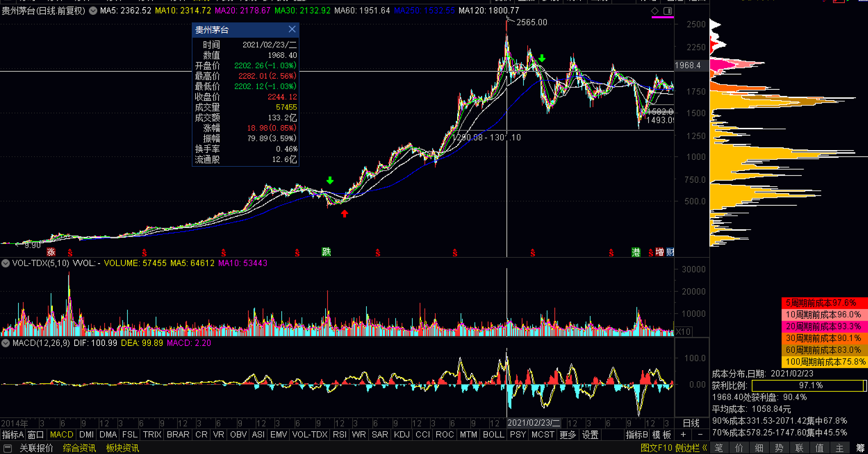Select the BRAR indicator tab
Screen dimensions: 868x454
pos(178,435)
